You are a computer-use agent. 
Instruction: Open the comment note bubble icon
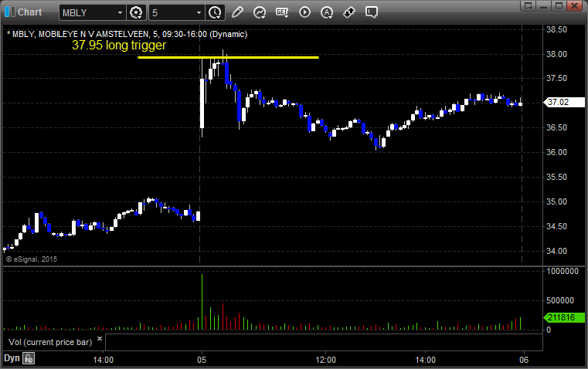click(x=371, y=12)
